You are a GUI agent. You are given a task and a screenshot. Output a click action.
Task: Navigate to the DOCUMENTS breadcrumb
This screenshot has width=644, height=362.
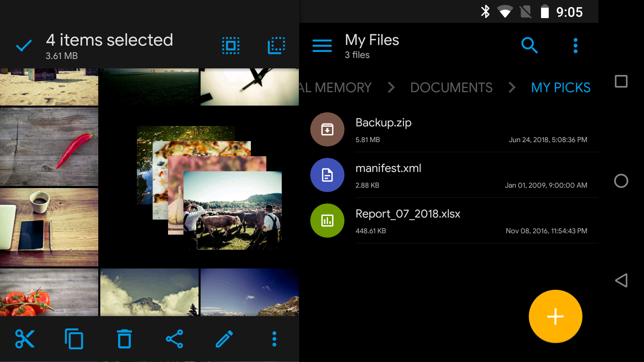tap(451, 87)
